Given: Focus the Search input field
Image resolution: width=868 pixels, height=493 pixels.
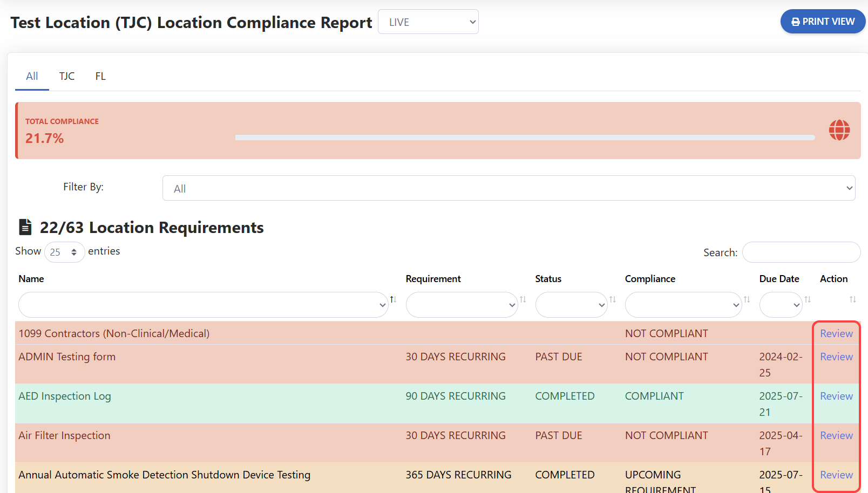Looking at the screenshot, I should click(801, 252).
